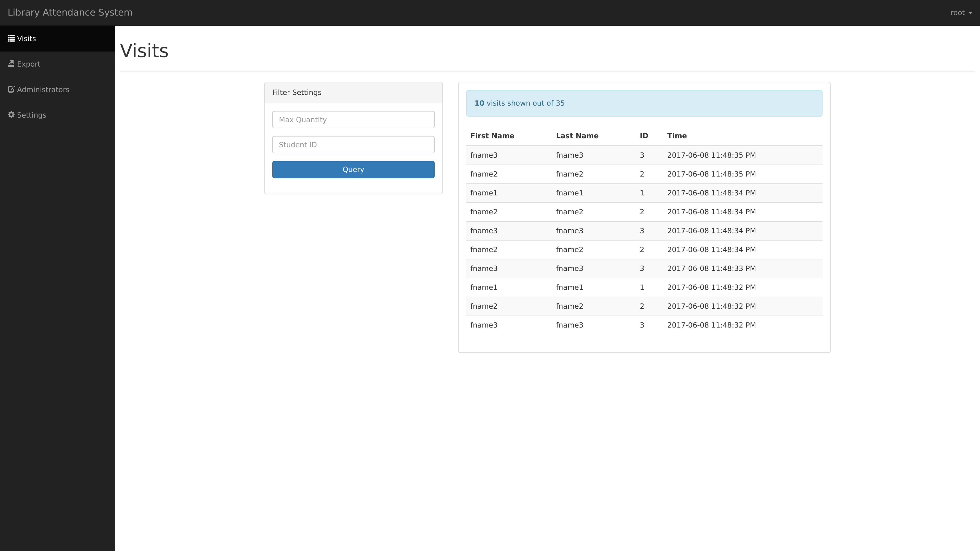Focus the Max Quantity field
The width and height of the screenshot is (980, 551).
click(x=353, y=120)
